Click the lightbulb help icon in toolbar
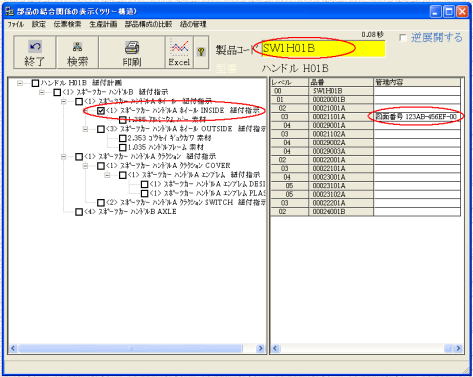 pos(201,52)
